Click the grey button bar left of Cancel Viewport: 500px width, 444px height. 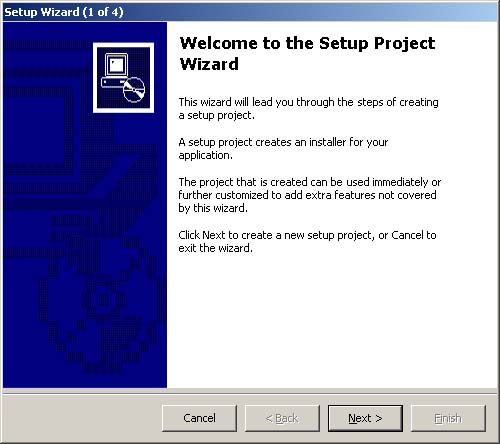coord(82,418)
